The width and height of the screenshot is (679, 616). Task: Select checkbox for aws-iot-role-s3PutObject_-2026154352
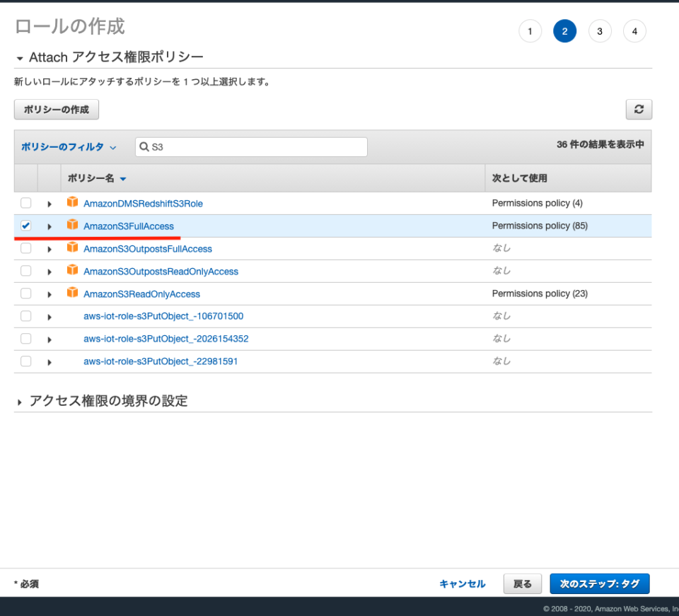[x=26, y=339]
